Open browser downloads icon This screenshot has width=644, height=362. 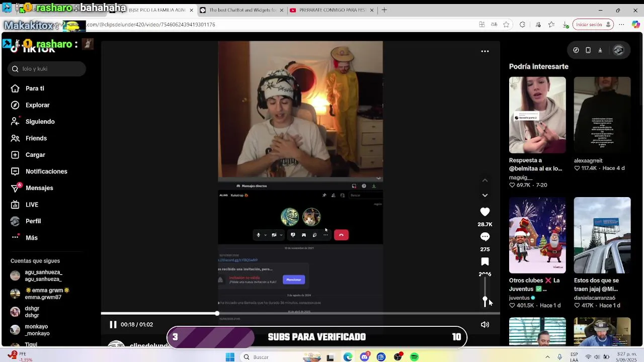566,25
